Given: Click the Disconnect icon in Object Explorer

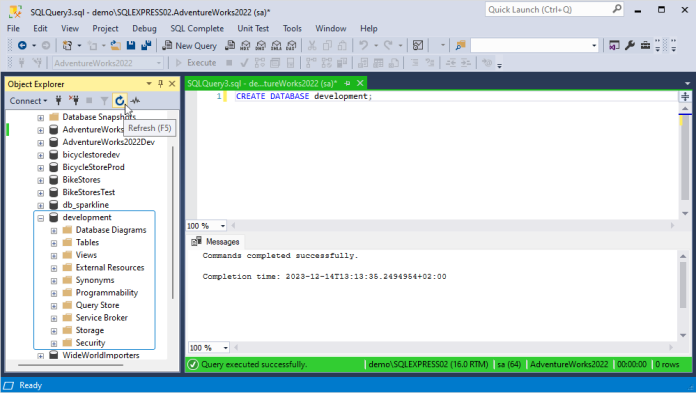Looking at the screenshot, I should tap(74, 101).
